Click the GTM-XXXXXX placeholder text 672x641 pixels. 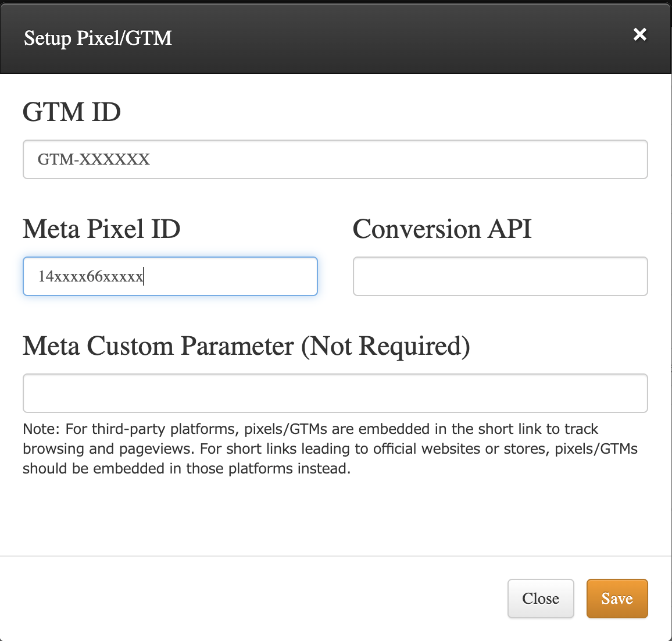[x=94, y=159]
